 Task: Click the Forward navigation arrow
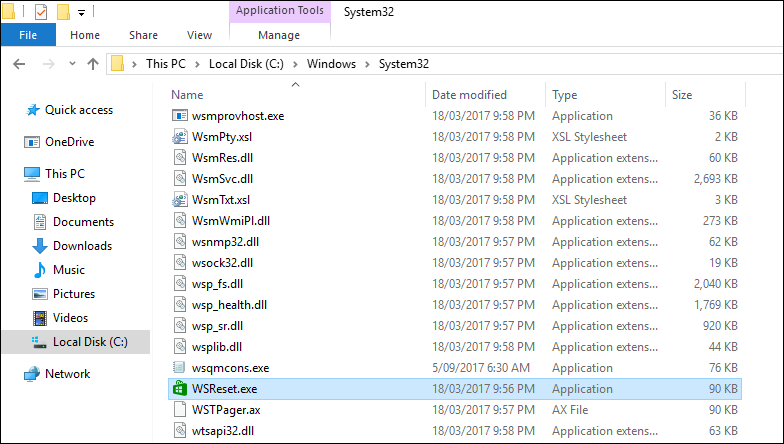48,64
